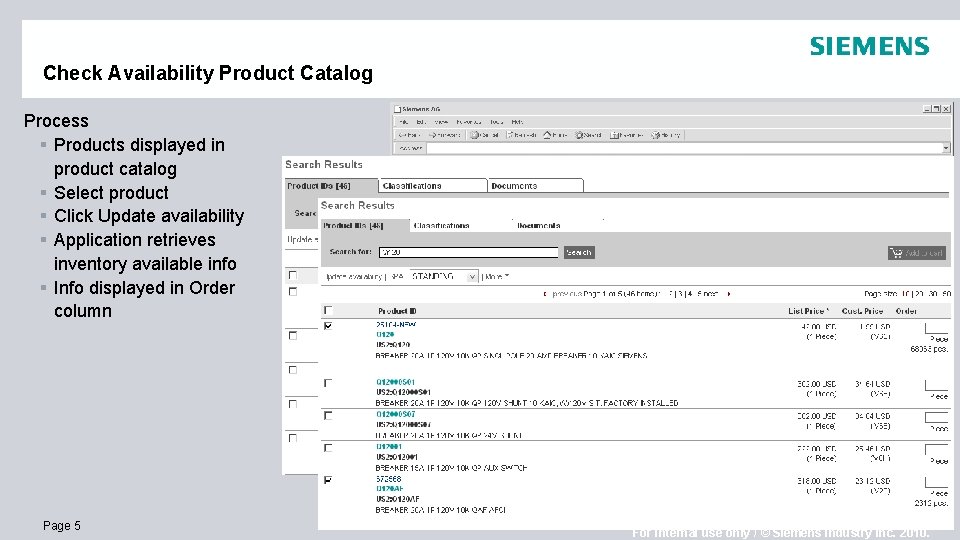Image resolution: width=960 pixels, height=540 pixels.
Task: Set page size to 20
Action: click(920, 294)
